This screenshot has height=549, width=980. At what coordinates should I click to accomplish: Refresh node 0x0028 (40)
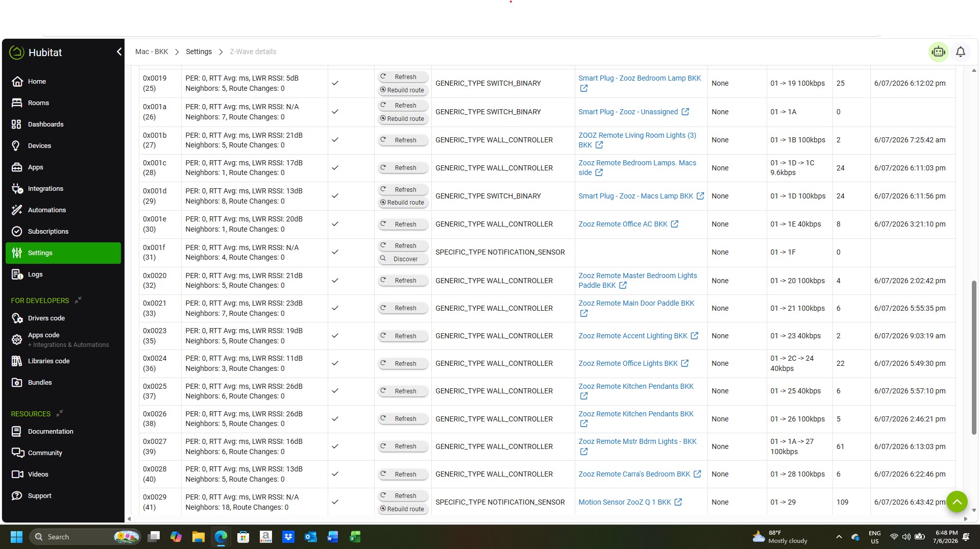[403, 475]
